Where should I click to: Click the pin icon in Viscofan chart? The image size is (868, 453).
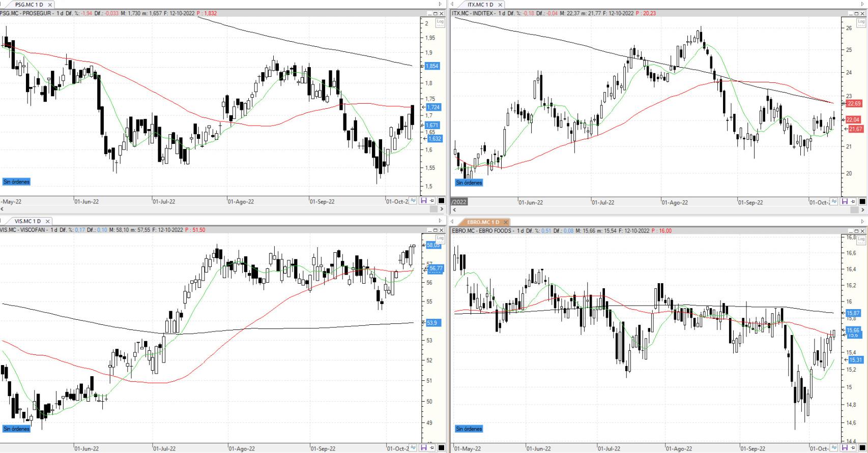click(432, 448)
